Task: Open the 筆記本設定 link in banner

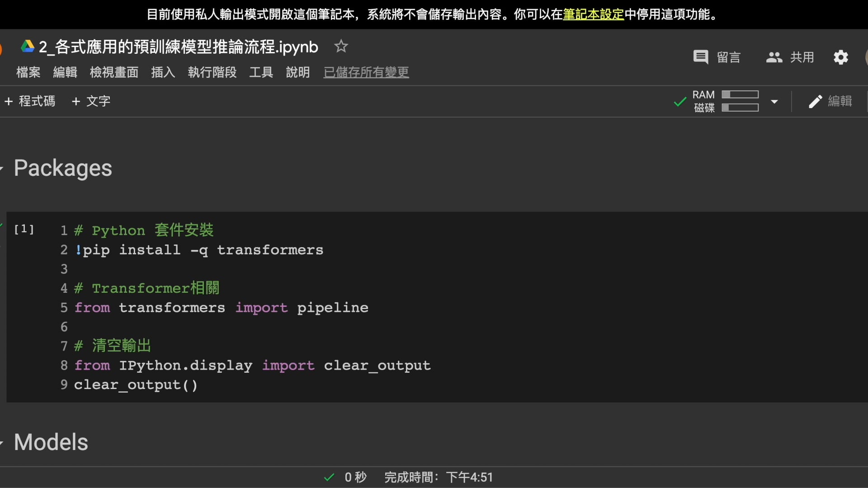Action: 593,14
